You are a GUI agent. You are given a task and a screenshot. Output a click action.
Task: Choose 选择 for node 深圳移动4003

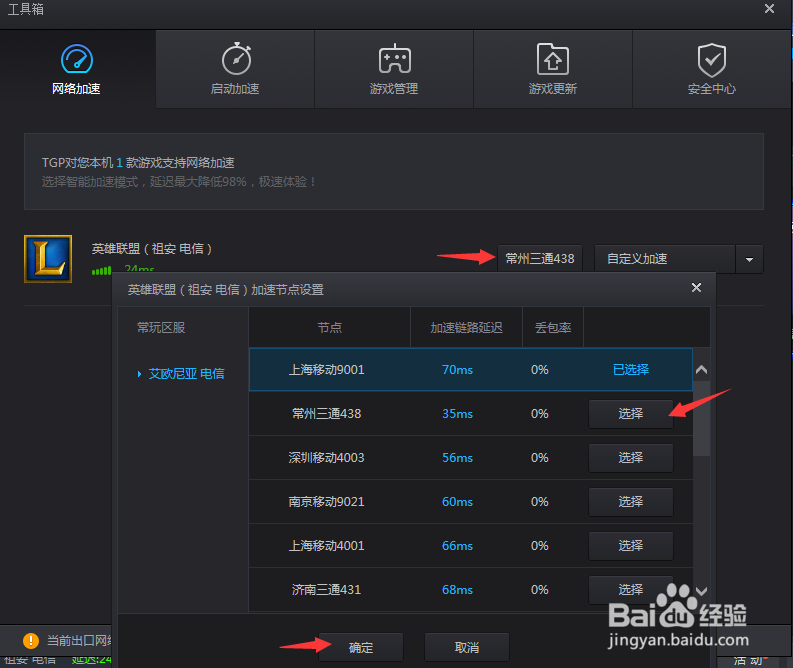(x=631, y=458)
